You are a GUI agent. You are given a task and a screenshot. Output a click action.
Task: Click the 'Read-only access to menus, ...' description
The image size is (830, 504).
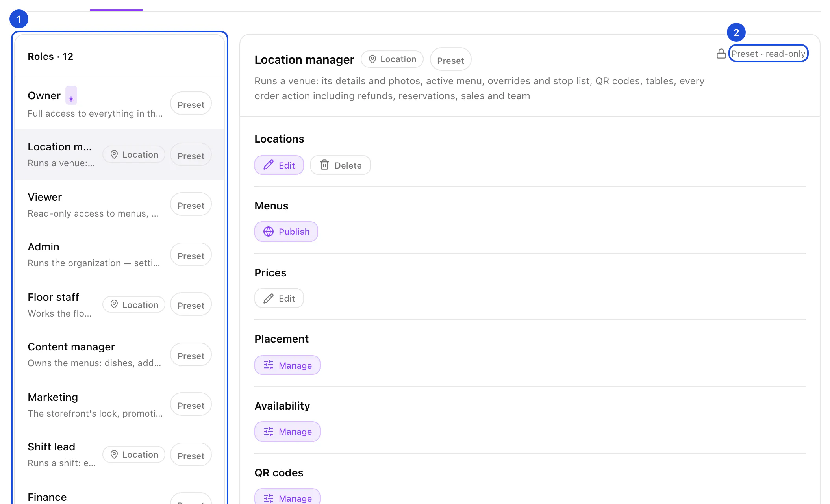click(93, 213)
